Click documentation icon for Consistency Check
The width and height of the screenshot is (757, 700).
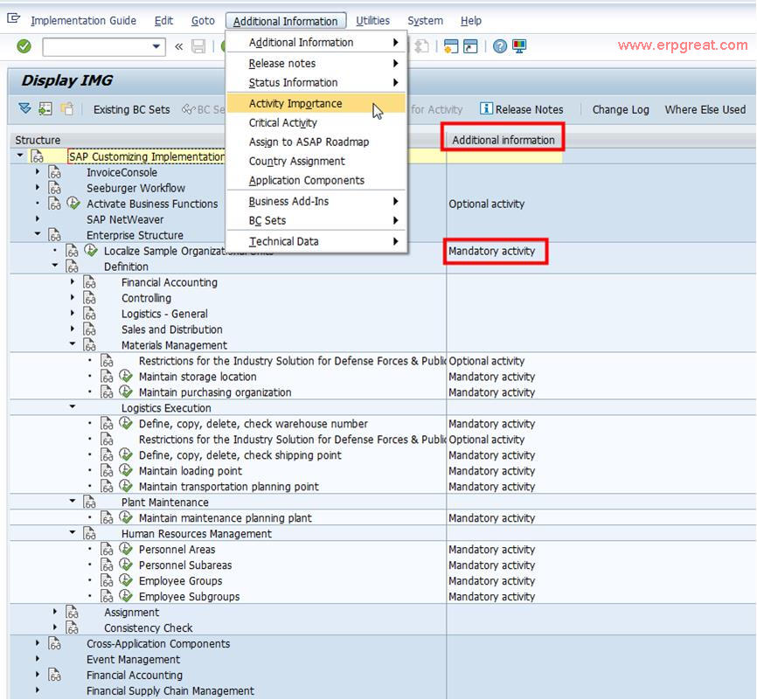point(72,627)
